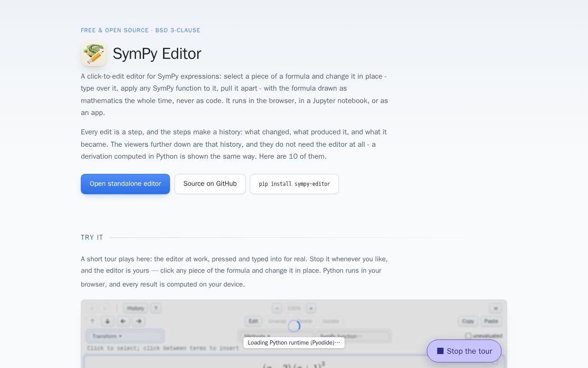Stop the tour
The image size is (588, 368).
point(464,351)
